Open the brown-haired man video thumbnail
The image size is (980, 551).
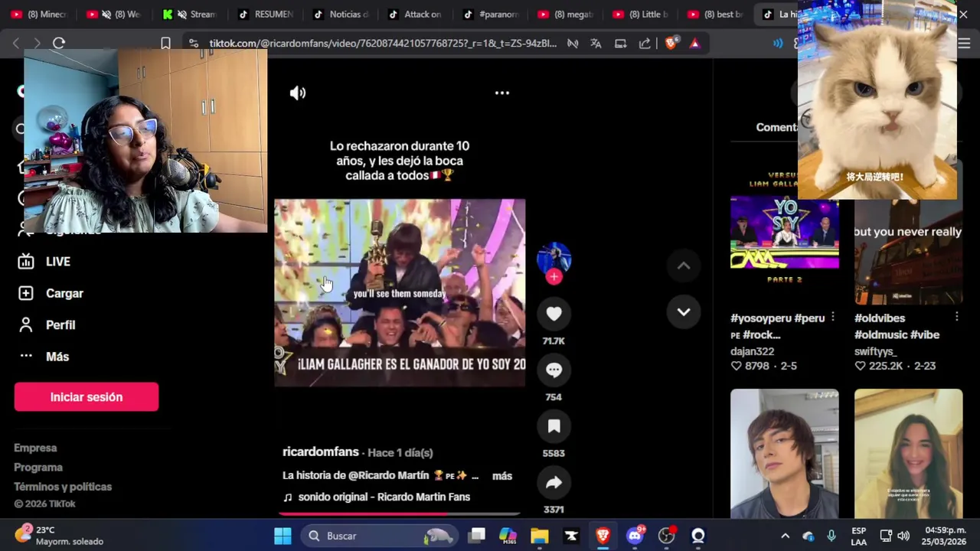click(x=784, y=454)
